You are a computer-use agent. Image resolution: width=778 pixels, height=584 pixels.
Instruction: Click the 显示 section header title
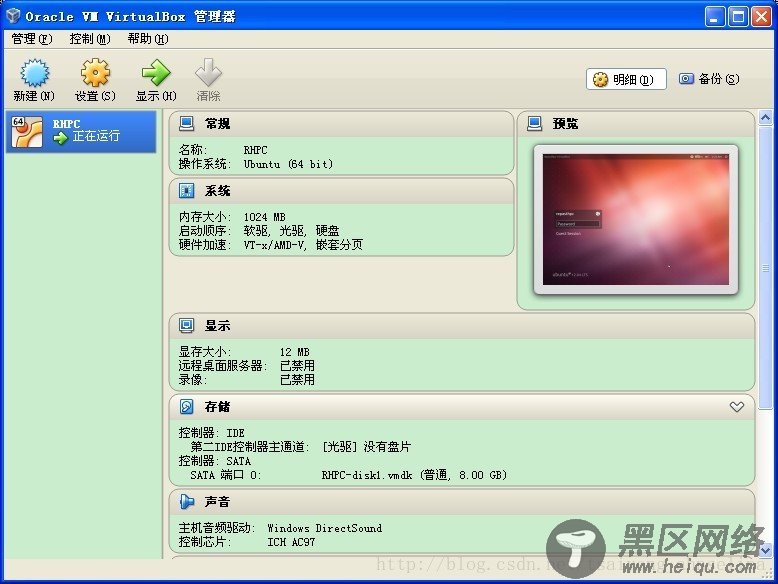pyautogui.click(x=217, y=325)
